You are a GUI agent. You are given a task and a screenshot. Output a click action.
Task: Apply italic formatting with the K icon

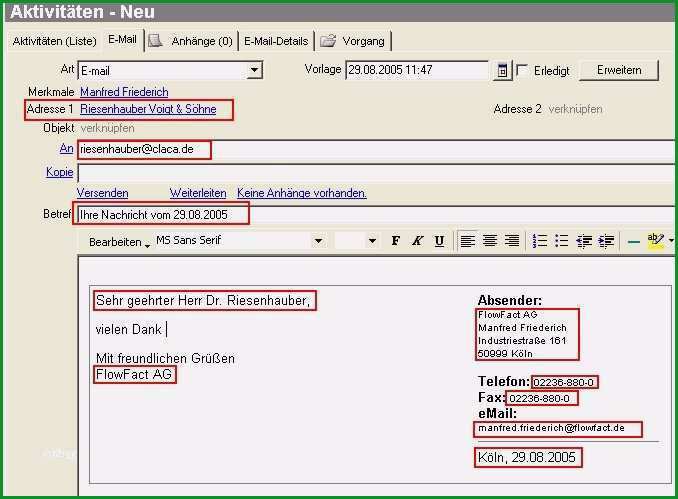pos(417,241)
